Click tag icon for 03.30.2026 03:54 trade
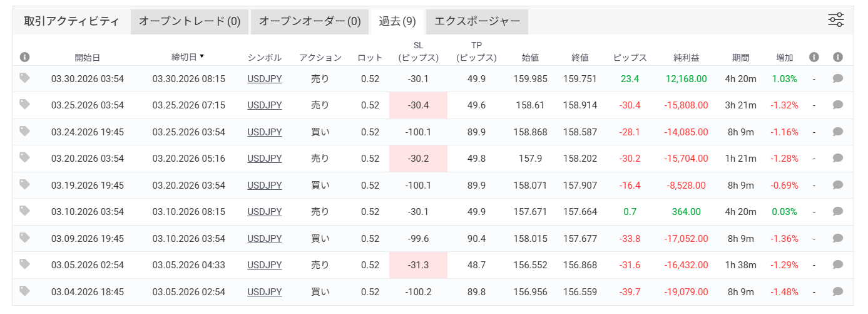 [x=24, y=78]
